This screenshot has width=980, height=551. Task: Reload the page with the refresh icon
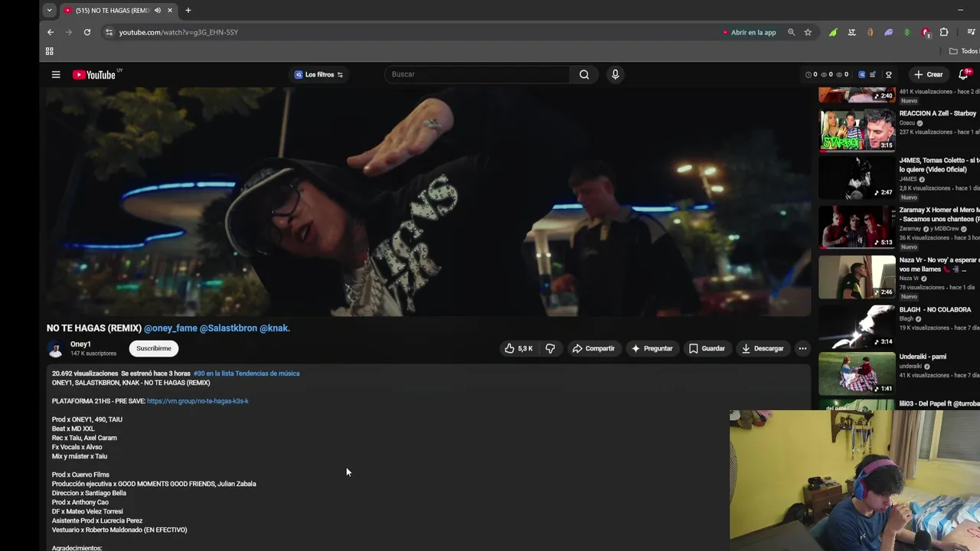click(x=87, y=32)
